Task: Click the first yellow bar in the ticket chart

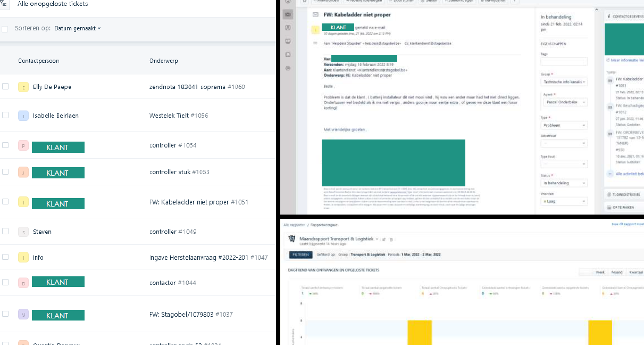Action: (x=420, y=333)
